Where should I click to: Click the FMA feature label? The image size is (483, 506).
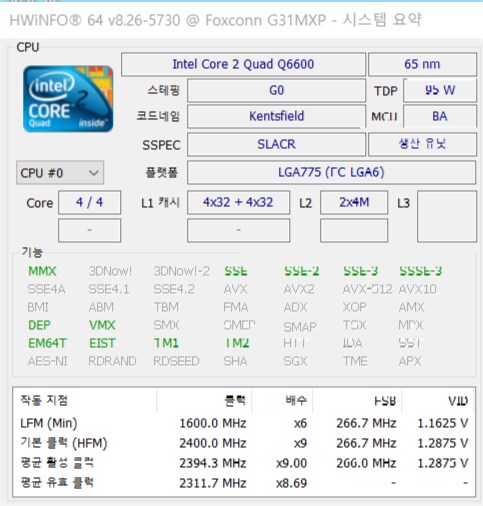(x=236, y=307)
